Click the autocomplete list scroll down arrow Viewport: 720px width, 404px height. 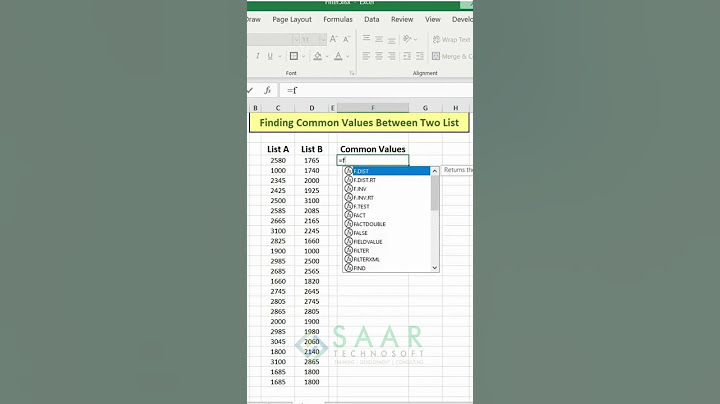click(434, 268)
